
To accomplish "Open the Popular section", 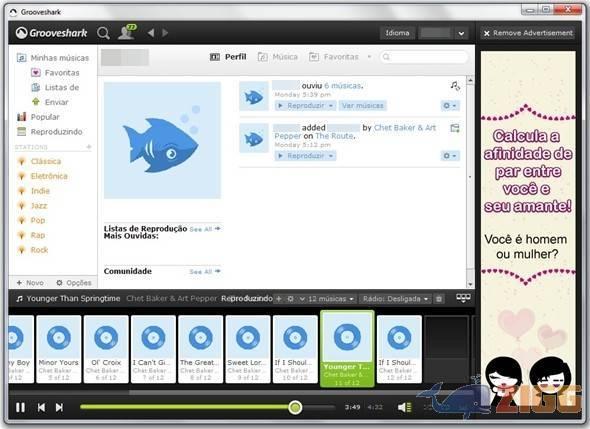I will click(38, 117).
